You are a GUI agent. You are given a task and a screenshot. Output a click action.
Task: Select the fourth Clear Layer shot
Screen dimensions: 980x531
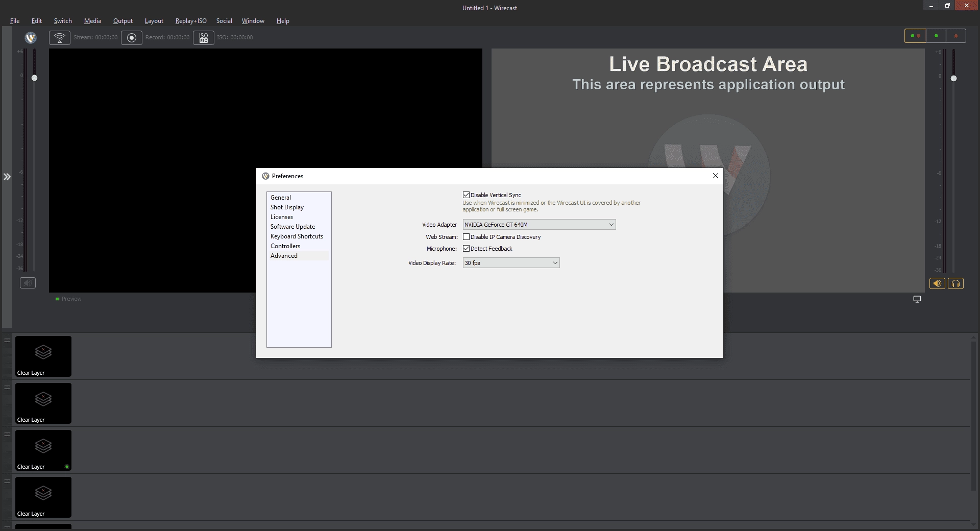tap(43, 497)
